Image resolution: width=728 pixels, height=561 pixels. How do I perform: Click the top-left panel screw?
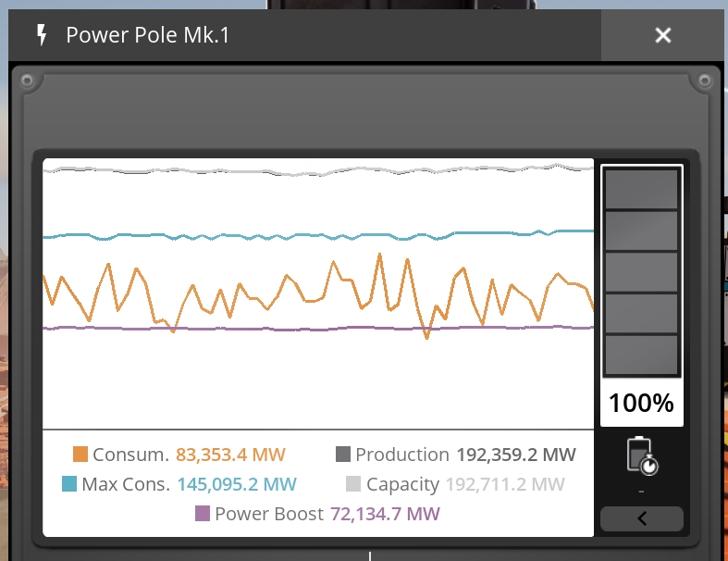click(x=28, y=81)
